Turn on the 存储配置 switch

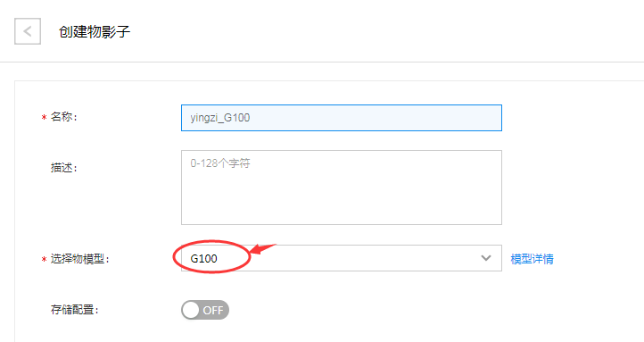(205, 310)
